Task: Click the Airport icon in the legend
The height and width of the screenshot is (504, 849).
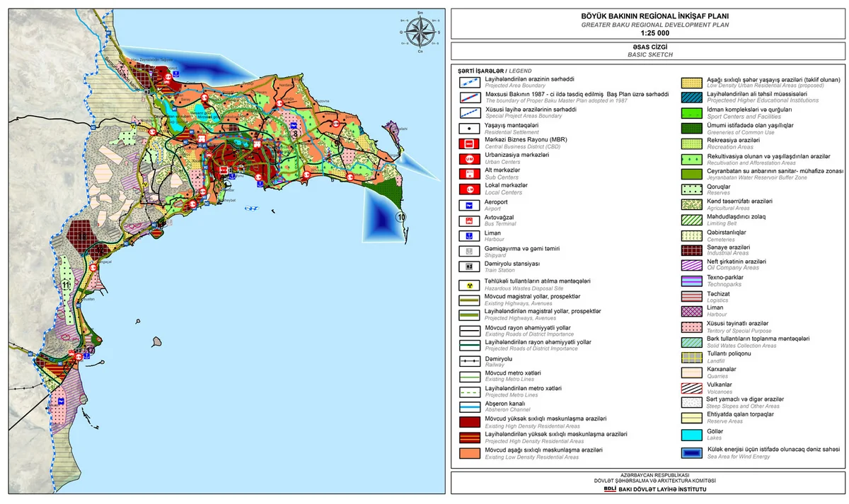Action: point(469,205)
